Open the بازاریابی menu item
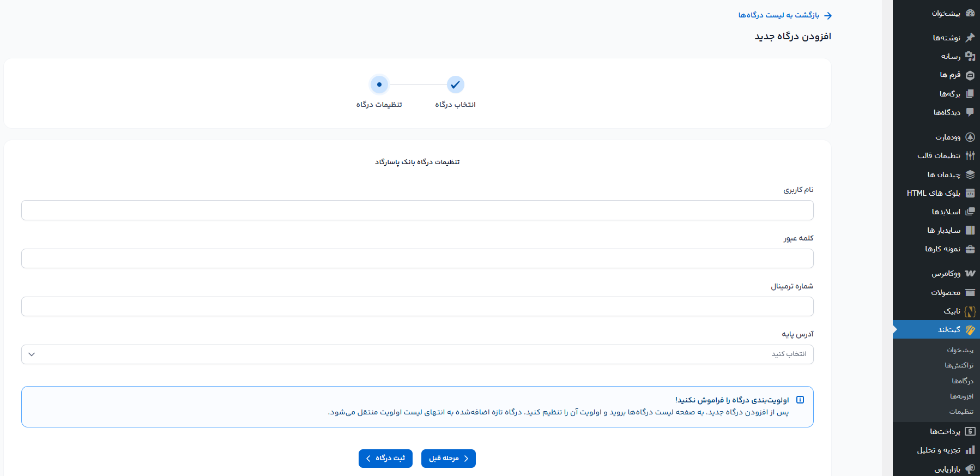 tap(936, 469)
